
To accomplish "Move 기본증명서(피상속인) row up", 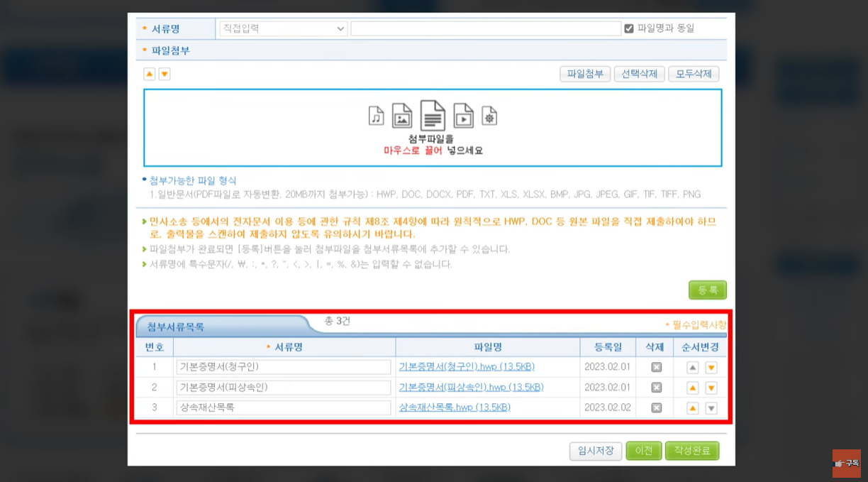I will point(693,388).
